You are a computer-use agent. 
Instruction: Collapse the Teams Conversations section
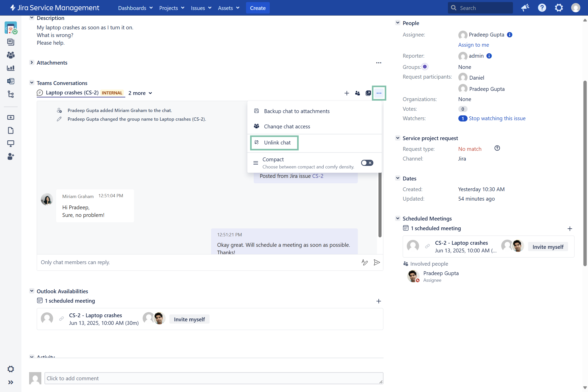[32, 83]
